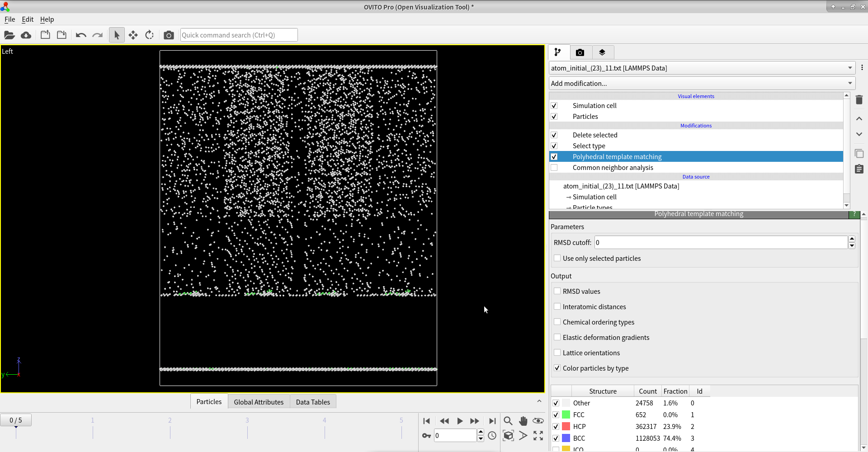Click the undo arrow in toolbar

[x=81, y=35]
